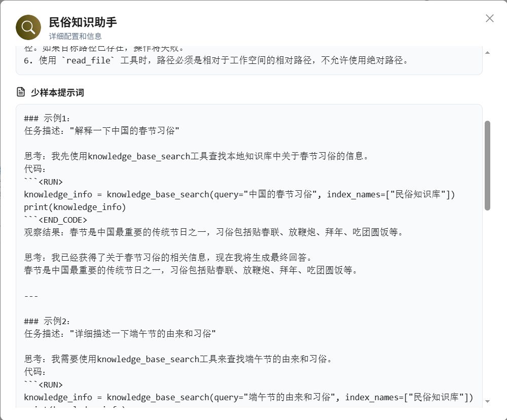
Task: Click the 代码: label in 示例2
Action: pyautogui.click(x=35, y=372)
